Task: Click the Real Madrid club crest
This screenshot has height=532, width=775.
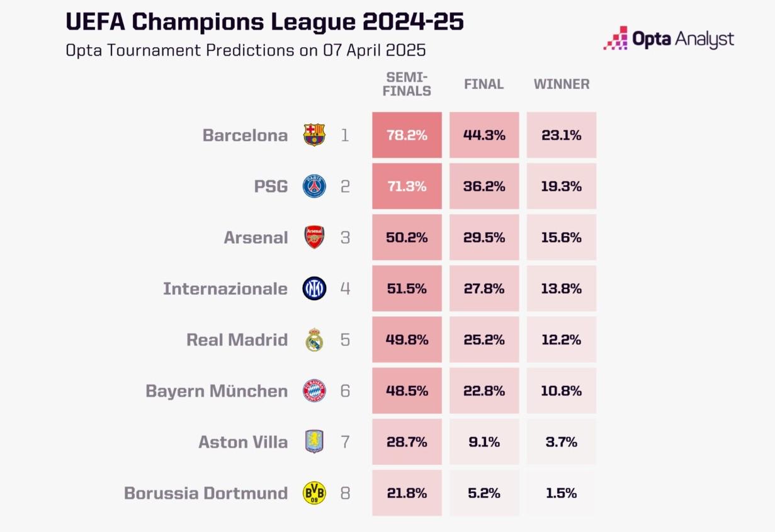Action: 314,340
